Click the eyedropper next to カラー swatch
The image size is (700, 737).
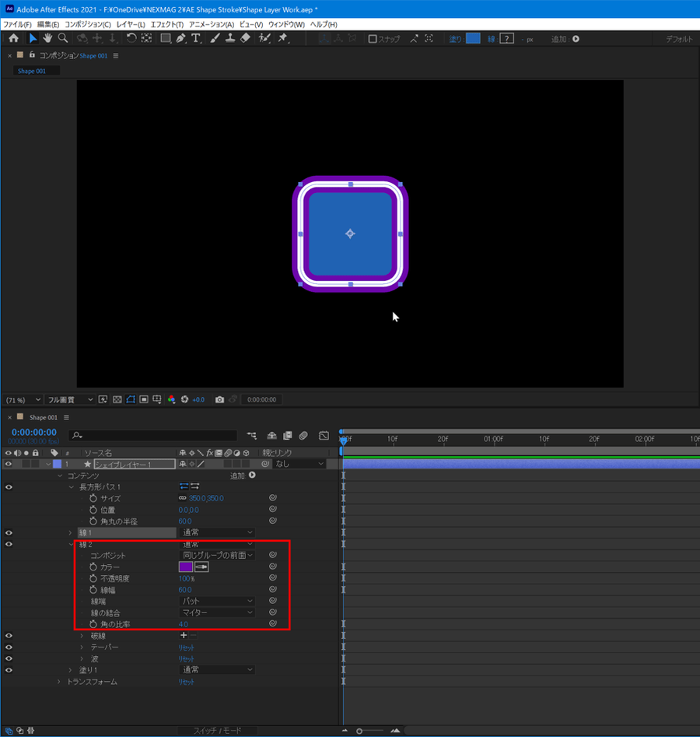201,567
